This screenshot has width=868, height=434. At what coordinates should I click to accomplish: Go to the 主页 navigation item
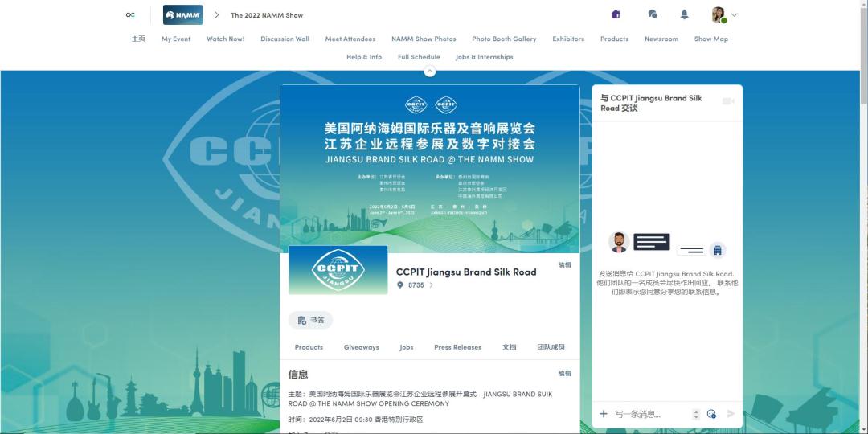tap(138, 39)
